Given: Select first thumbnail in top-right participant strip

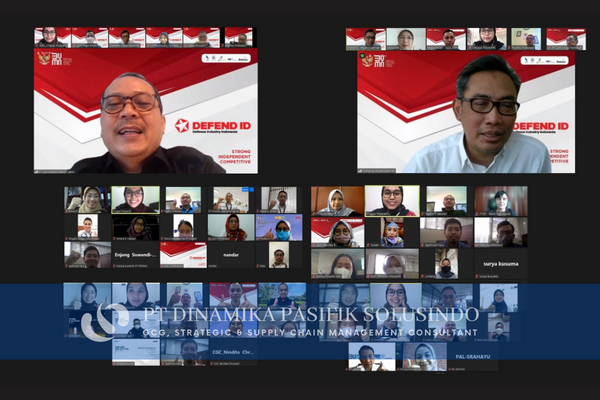Looking at the screenshot, I should click(365, 38).
